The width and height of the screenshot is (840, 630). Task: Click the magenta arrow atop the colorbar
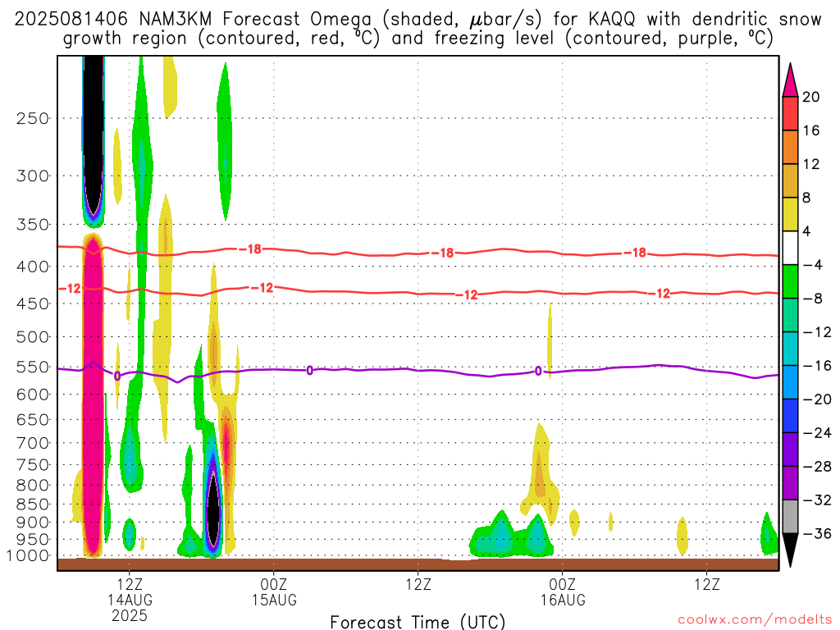pyautogui.click(x=790, y=80)
